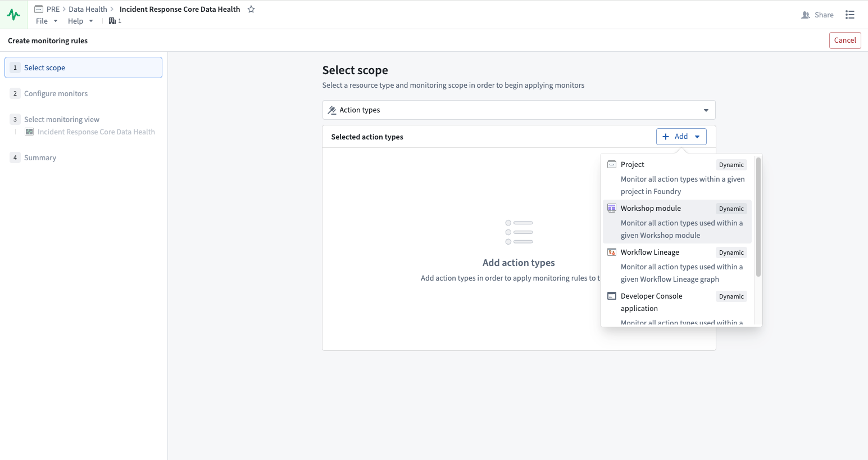868x460 pixels.
Task: Select Workshop module from the Add menu
Action: (651, 208)
